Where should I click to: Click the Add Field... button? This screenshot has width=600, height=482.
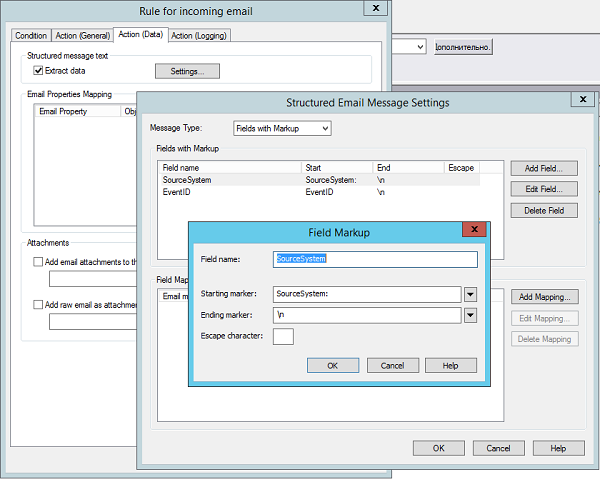[x=544, y=168]
